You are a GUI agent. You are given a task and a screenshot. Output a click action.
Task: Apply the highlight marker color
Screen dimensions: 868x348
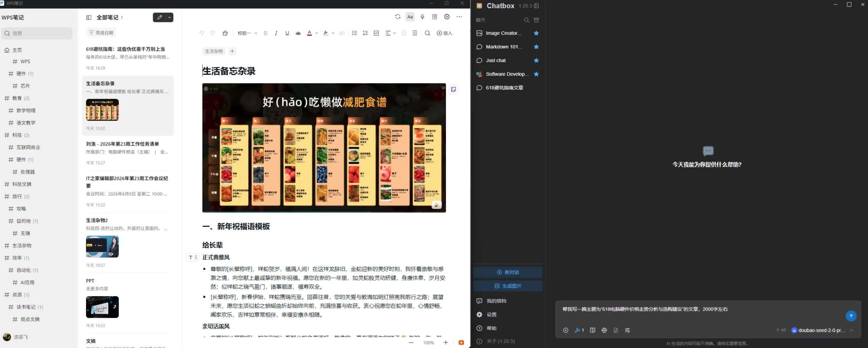[x=325, y=33]
